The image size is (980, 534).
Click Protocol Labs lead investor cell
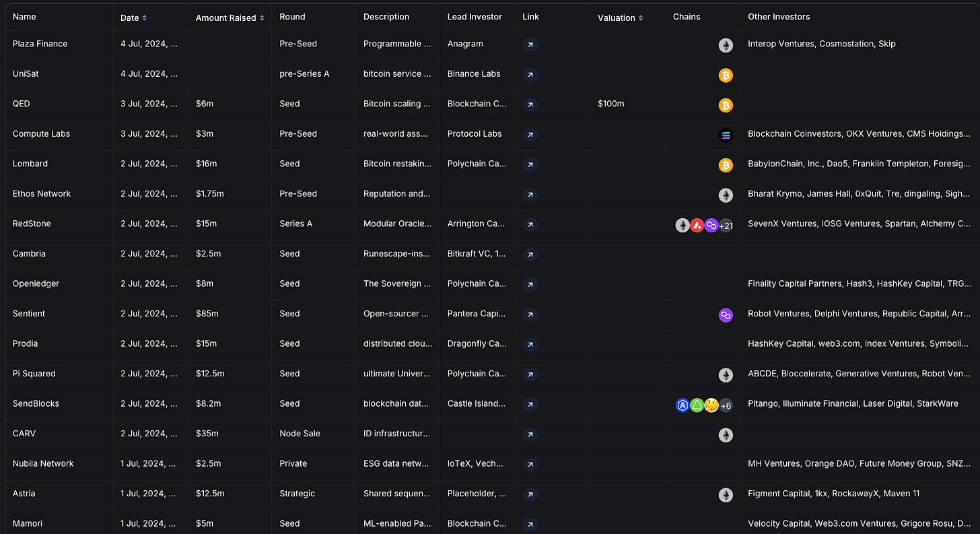475,134
